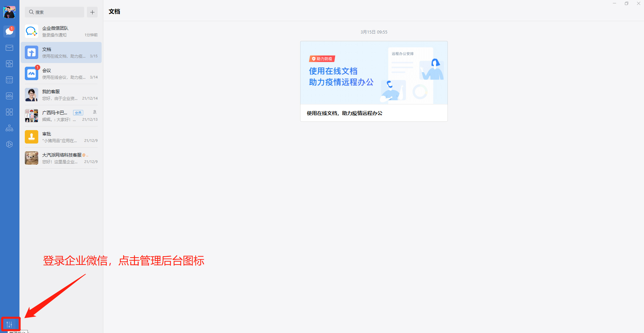This screenshot has height=333, width=644.
Task: Click the 广西玛卡巴 group avatar
Action: click(32, 116)
